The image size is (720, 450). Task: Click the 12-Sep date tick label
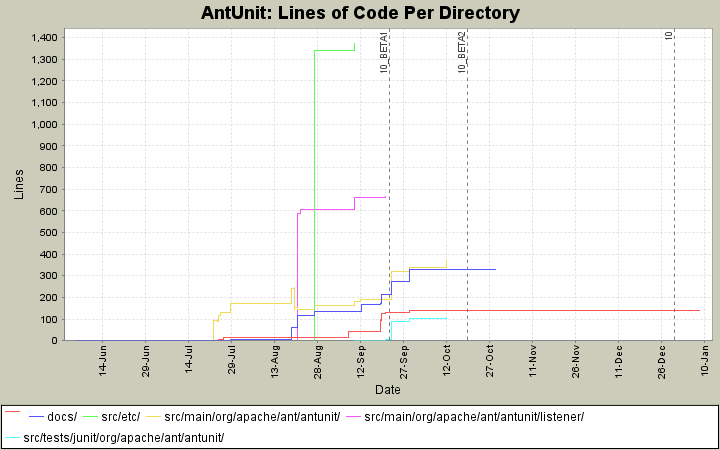360,362
